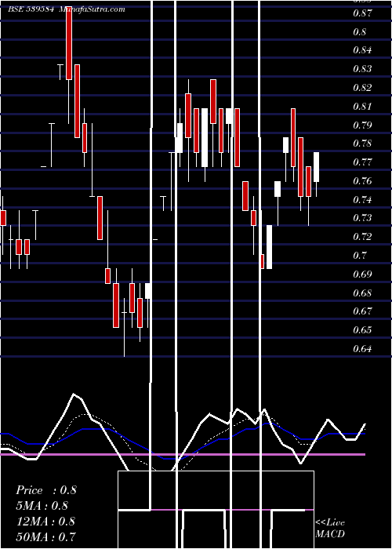
Task: Click the 0.77 price axis label
Action: [x=362, y=162]
